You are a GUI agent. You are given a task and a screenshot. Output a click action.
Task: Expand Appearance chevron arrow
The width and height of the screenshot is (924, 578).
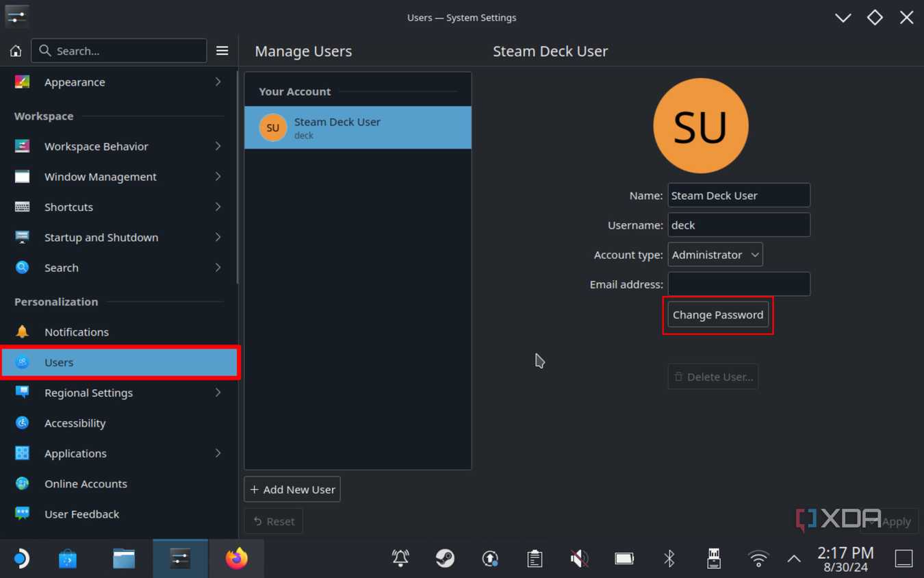click(218, 82)
